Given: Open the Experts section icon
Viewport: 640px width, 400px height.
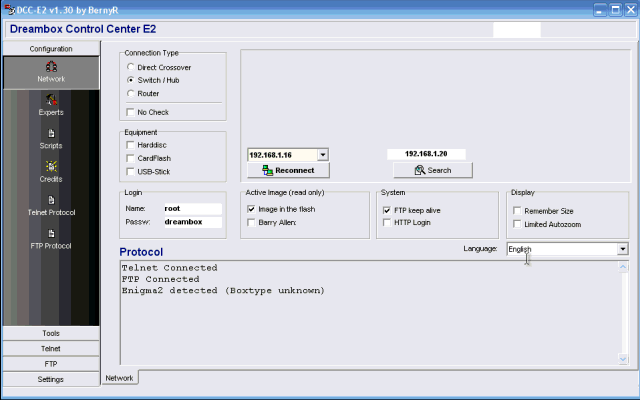Looking at the screenshot, I should (x=50, y=104).
